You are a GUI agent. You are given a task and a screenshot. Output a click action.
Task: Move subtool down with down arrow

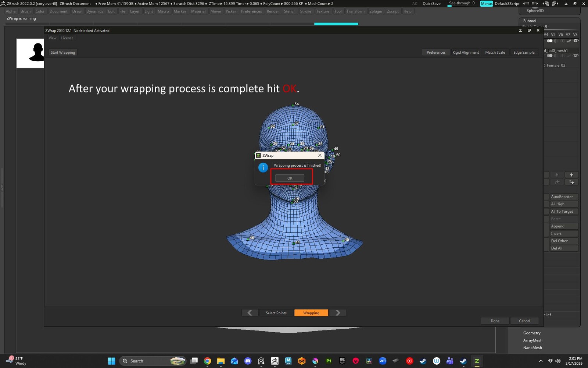(571, 175)
